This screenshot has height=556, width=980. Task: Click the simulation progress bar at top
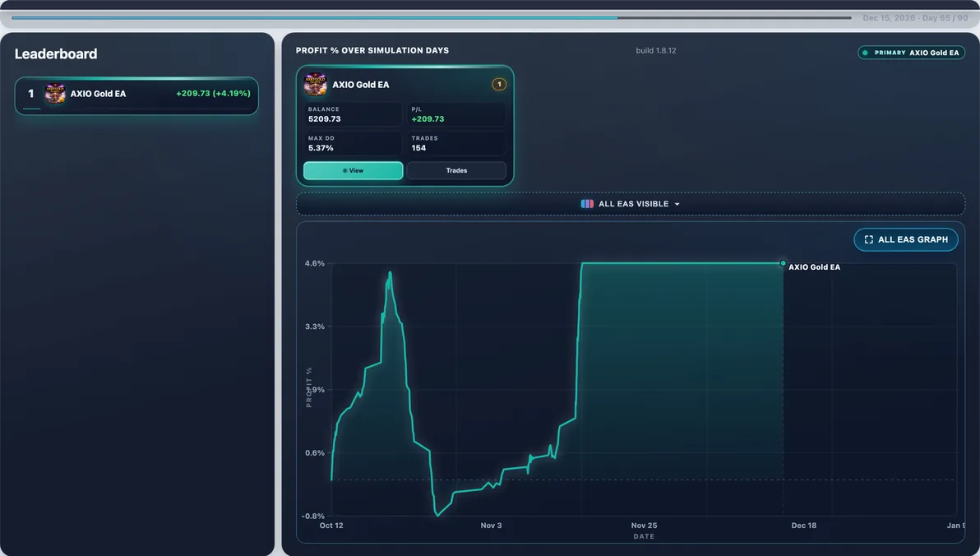point(432,18)
